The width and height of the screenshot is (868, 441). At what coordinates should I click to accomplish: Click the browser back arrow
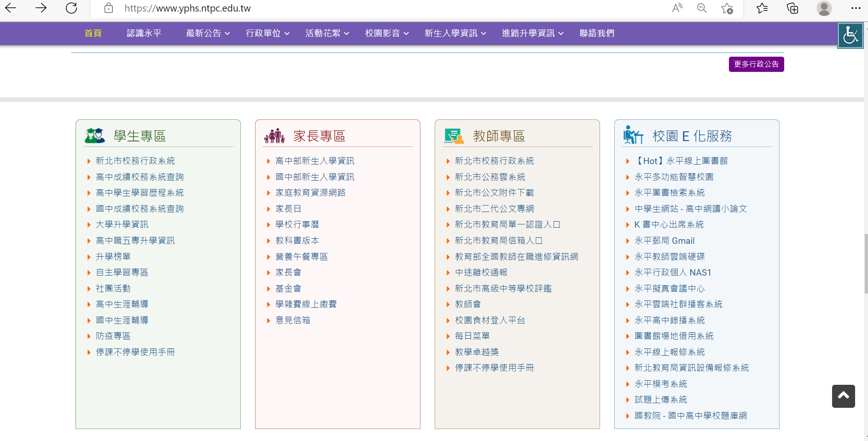click(x=11, y=8)
